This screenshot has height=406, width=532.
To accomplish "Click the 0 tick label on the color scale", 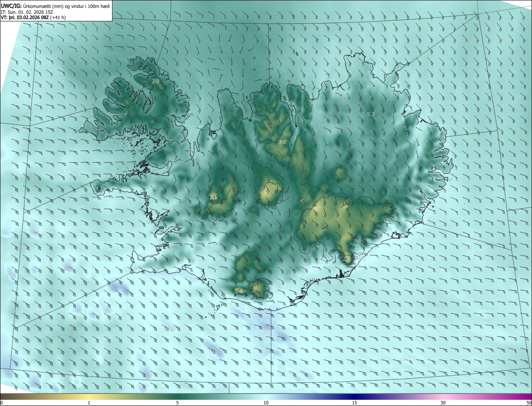I will click(x=2, y=403).
